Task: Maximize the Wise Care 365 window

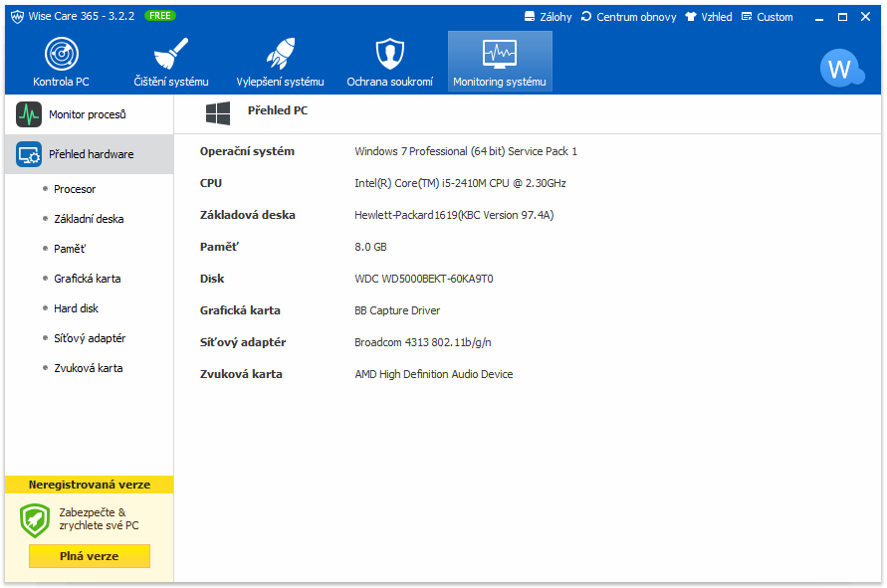Action: tap(843, 17)
